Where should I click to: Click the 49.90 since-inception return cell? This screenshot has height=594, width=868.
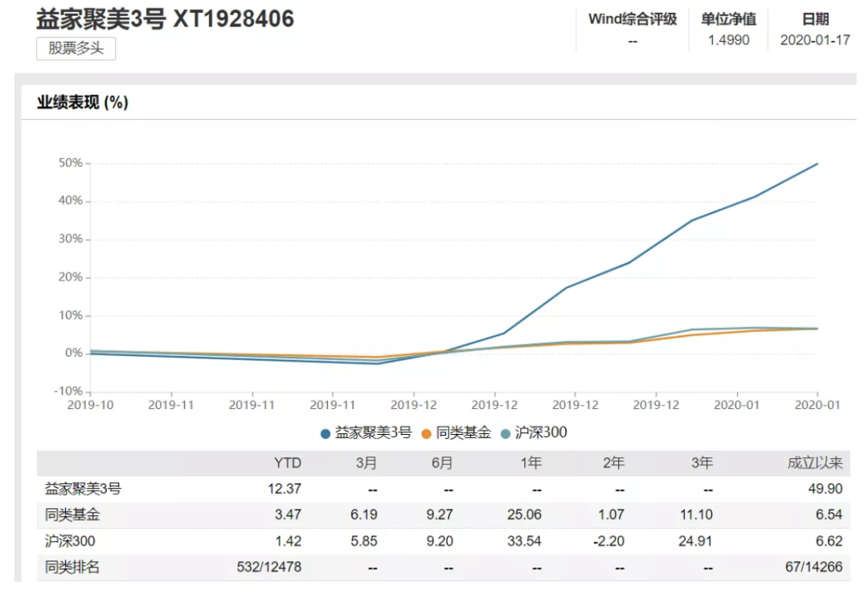point(825,489)
